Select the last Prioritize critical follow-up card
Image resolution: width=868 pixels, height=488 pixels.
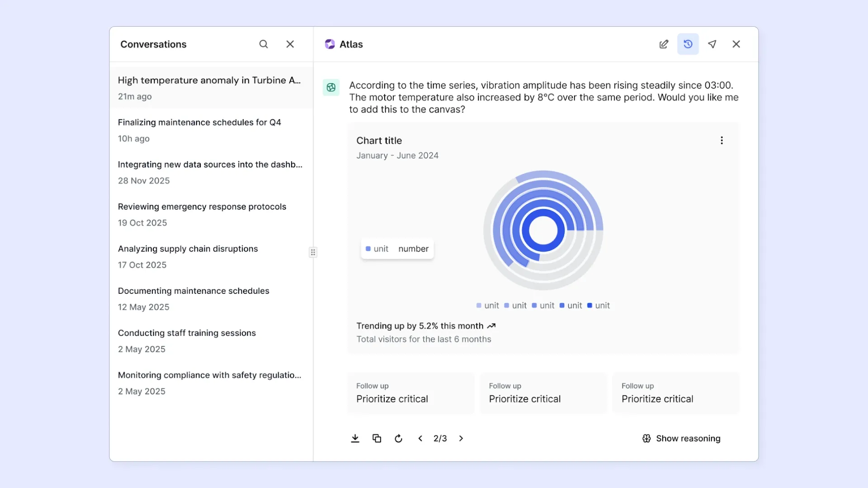[x=676, y=393]
